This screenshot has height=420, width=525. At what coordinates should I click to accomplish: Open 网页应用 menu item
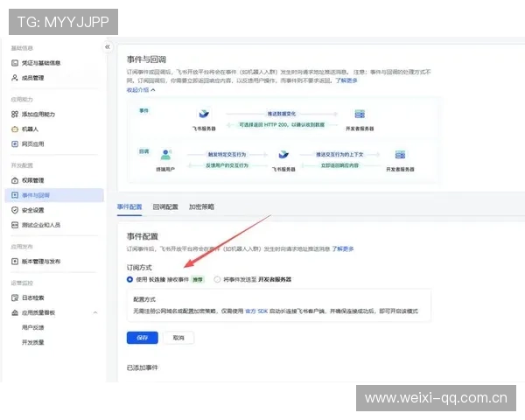(x=33, y=144)
